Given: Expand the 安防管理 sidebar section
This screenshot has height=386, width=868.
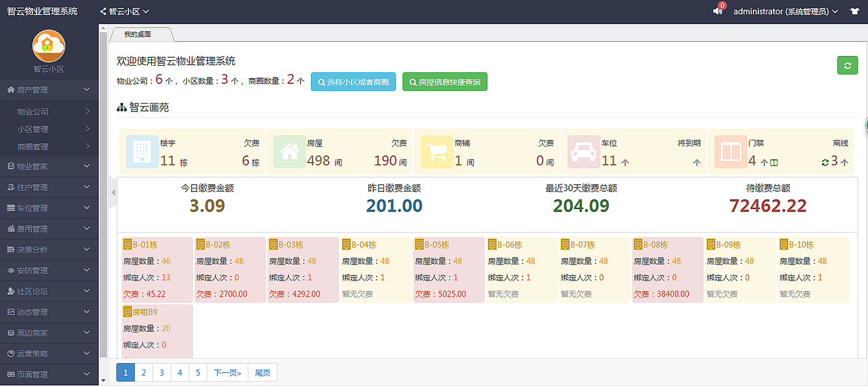Looking at the screenshot, I should [49, 270].
